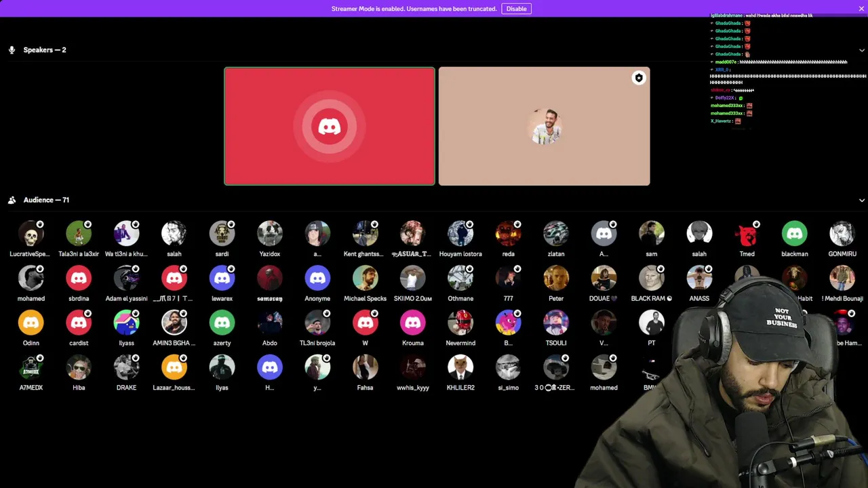Open blackman green Discord avatar

pos(795,234)
